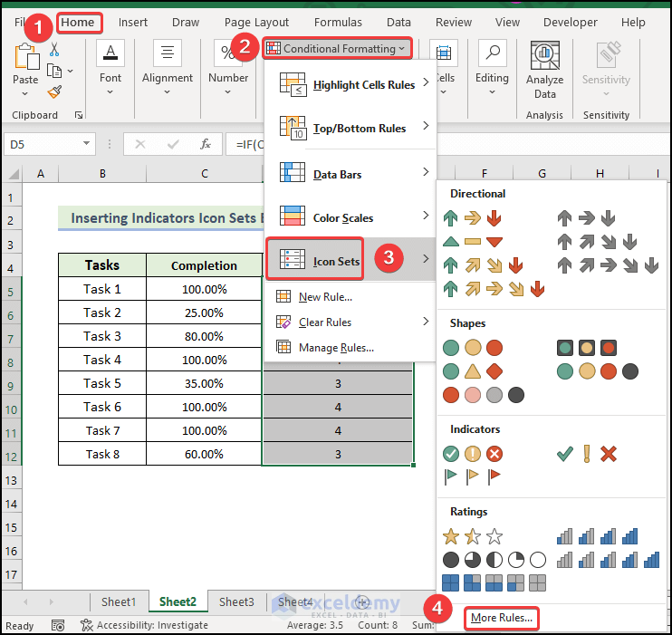The height and width of the screenshot is (635, 672).
Task: Click the Format Painter brush icon
Action: (54, 91)
